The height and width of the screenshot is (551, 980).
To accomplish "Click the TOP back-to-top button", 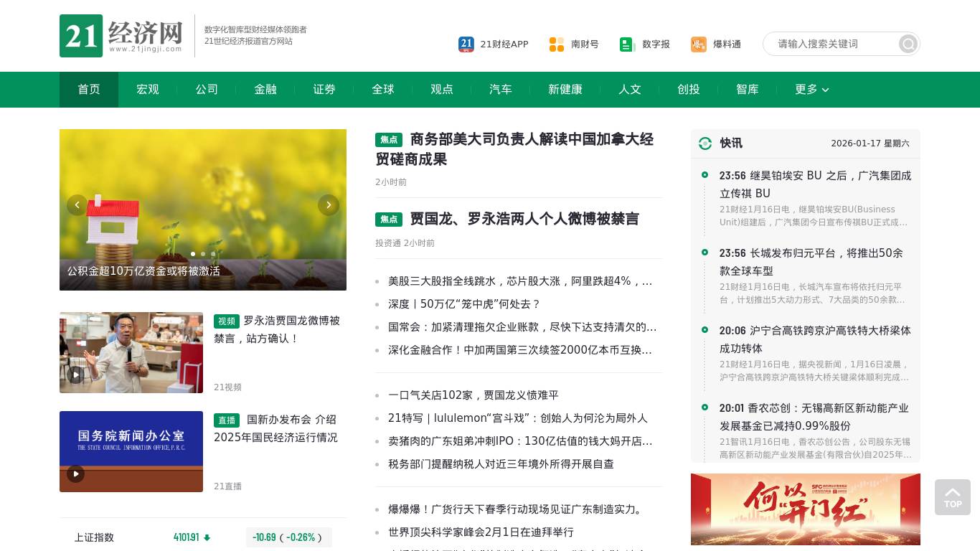I will point(953,497).
